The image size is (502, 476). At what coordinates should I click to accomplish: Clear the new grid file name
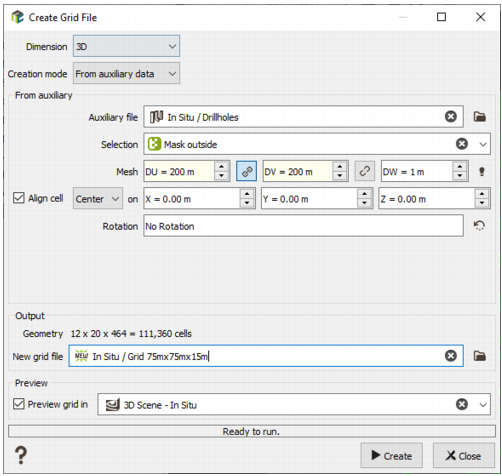coord(451,356)
